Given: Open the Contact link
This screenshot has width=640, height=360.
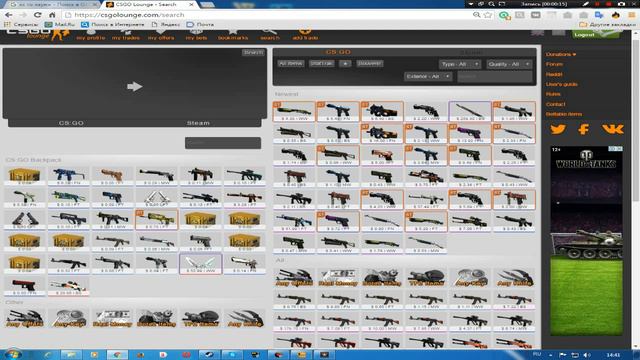Looking at the screenshot, I should 556,104.
